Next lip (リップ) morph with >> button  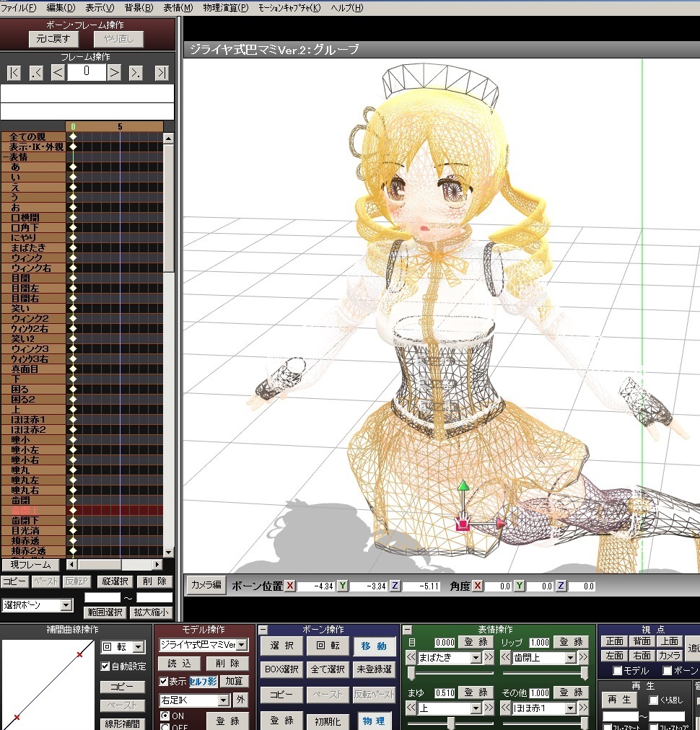pyautogui.click(x=583, y=657)
